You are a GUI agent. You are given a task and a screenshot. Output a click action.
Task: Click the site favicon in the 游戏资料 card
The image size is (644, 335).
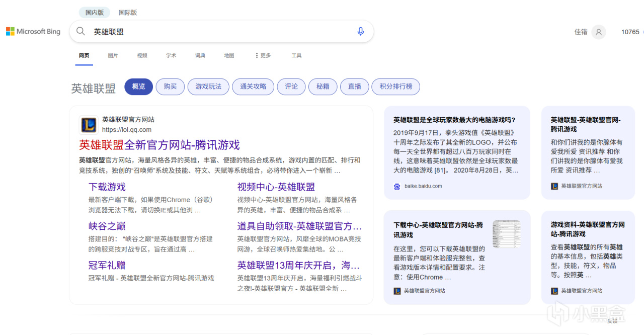click(x=554, y=291)
